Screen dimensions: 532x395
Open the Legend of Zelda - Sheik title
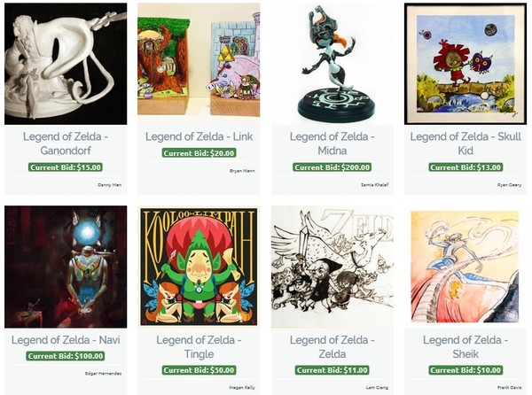pyautogui.click(x=465, y=346)
